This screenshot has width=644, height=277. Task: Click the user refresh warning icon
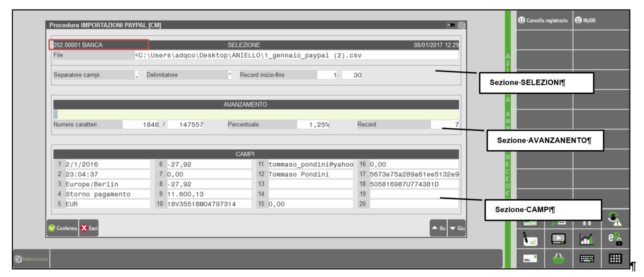coord(614,218)
